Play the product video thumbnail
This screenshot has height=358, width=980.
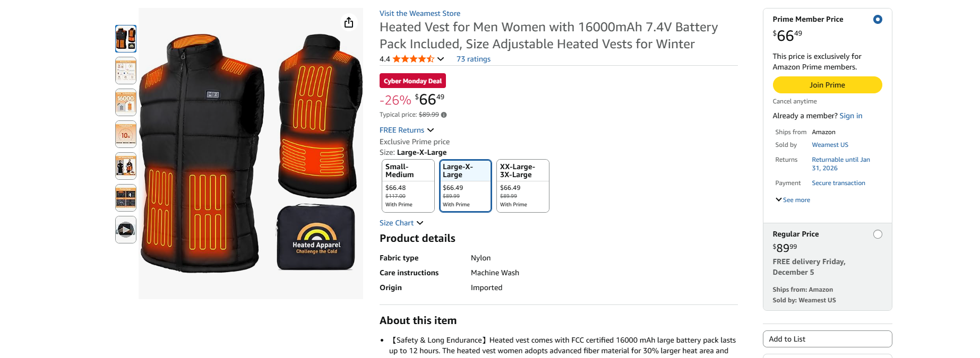coord(126,230)
